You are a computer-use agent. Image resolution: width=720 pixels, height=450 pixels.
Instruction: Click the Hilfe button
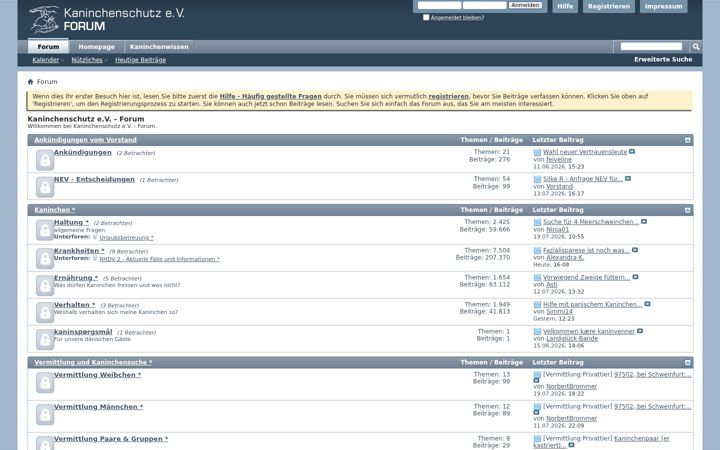tap(565, 6)
